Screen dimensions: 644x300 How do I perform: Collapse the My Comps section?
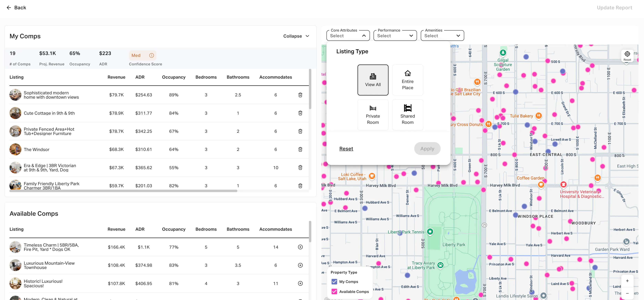pyautogui.click(x=296, y=36)
